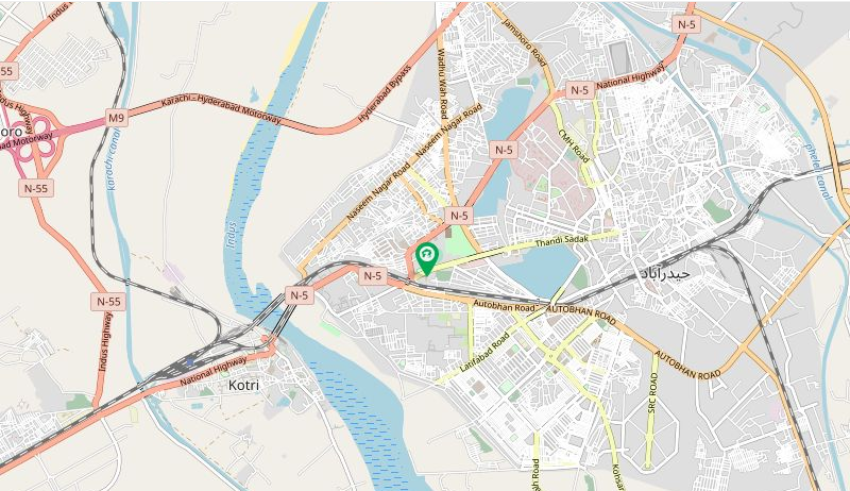Click the N-5 shield beside the green marker
This screenshot has height=491, width=850.
[x=372, y=276]
